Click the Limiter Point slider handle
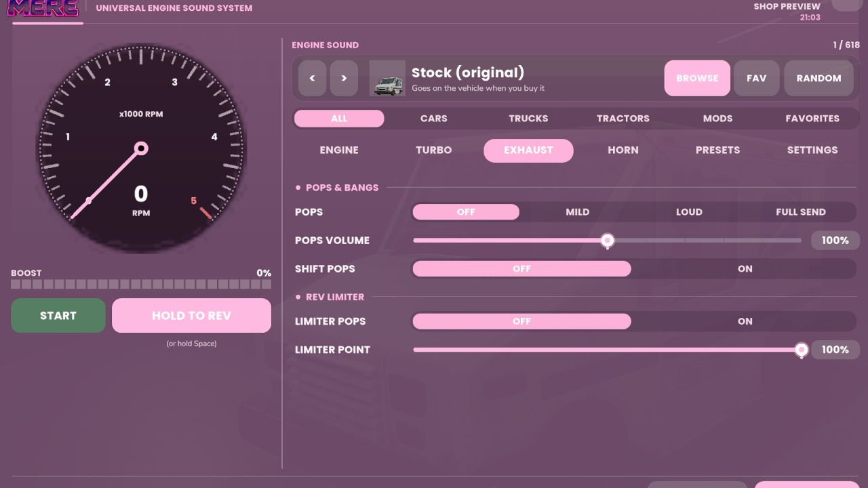Screen dimensions: 868x488 [802, 350]
